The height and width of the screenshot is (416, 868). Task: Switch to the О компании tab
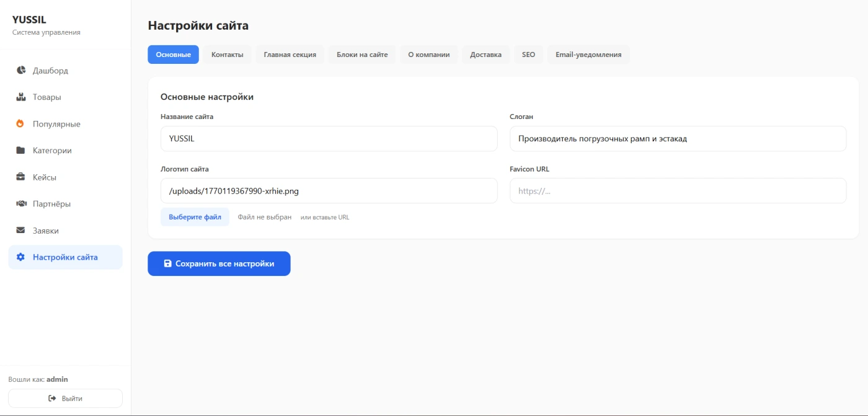pyautogui.click(x=428, y=55)
